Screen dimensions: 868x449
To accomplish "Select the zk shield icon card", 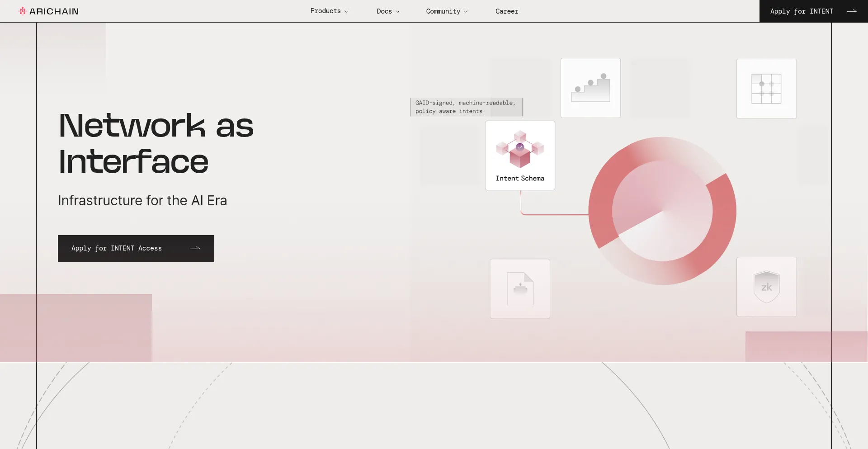I will [766, 287].
